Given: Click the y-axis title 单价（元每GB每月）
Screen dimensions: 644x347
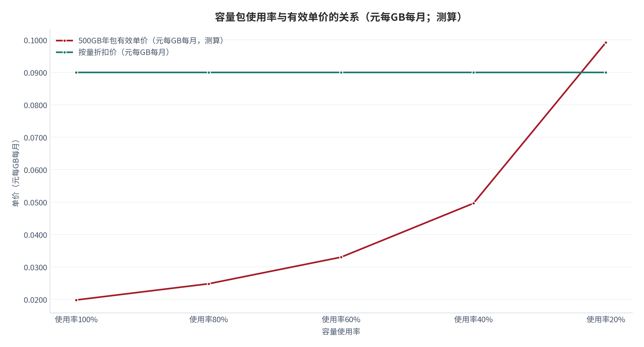Looking at the screenshot, I should tap(16, 173).
